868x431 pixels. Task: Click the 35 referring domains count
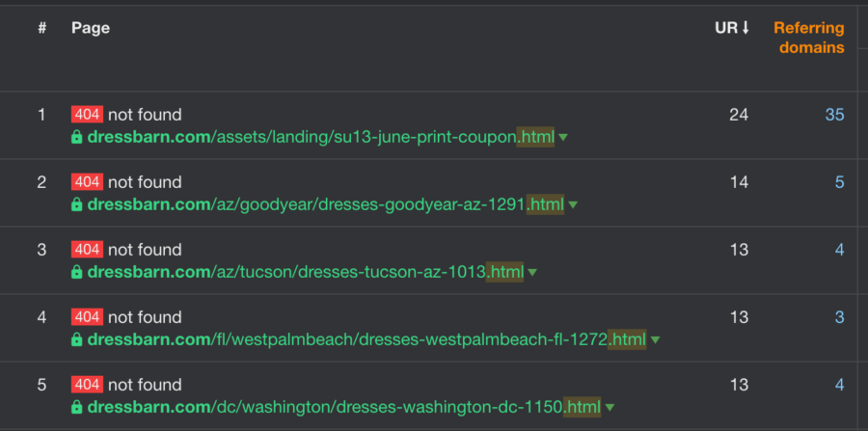click(835, 115)
